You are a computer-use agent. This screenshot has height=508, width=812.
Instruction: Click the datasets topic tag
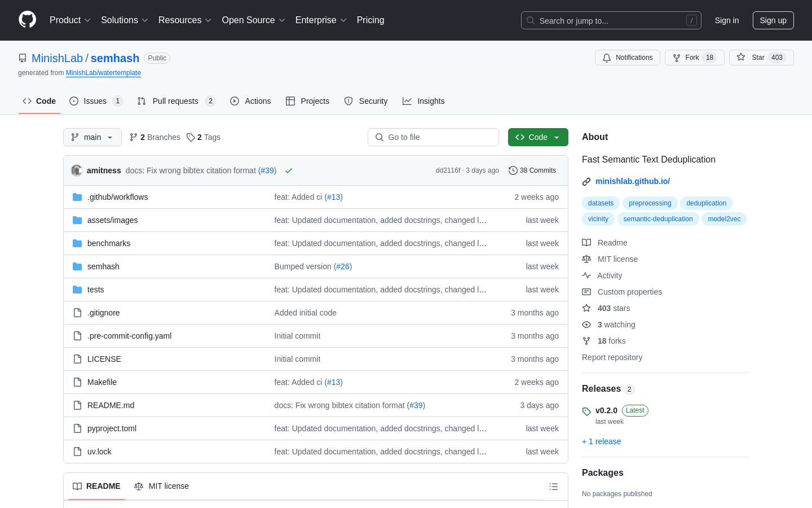pyautogui.click(x=601, y=203)
